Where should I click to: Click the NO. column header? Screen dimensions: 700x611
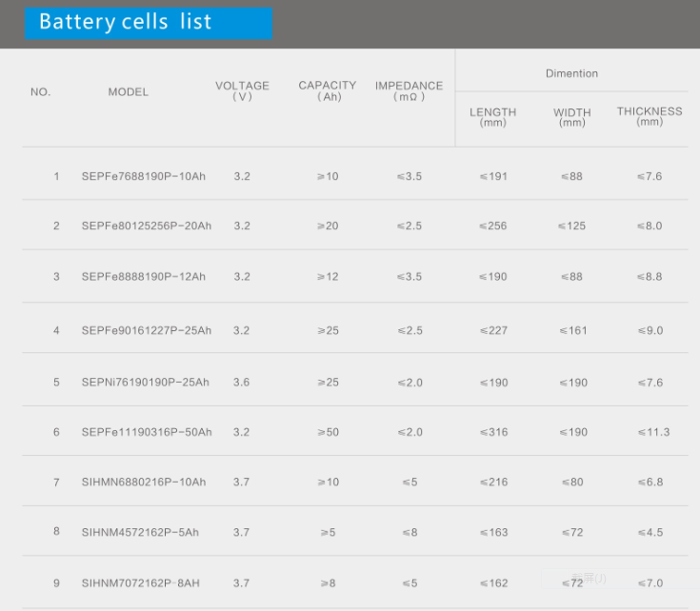pos(41,92)
